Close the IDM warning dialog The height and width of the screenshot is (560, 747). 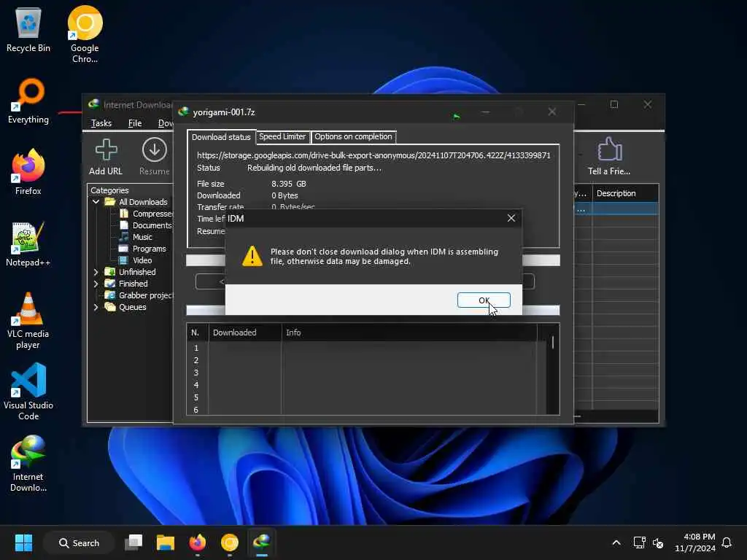click(x=511, y=218)
